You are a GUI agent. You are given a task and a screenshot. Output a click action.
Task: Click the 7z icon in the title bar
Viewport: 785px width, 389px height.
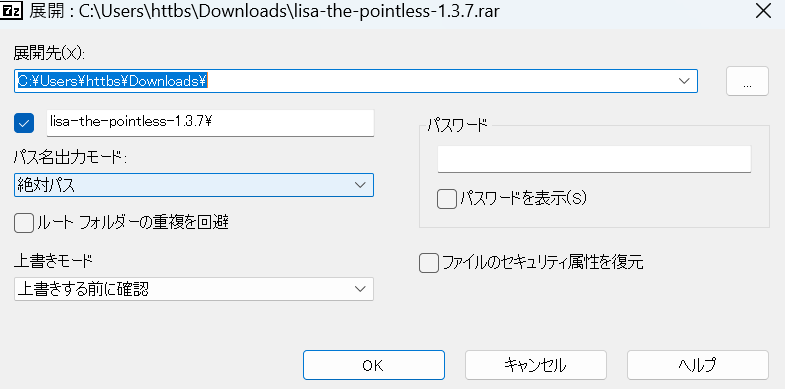pos(12,11)
